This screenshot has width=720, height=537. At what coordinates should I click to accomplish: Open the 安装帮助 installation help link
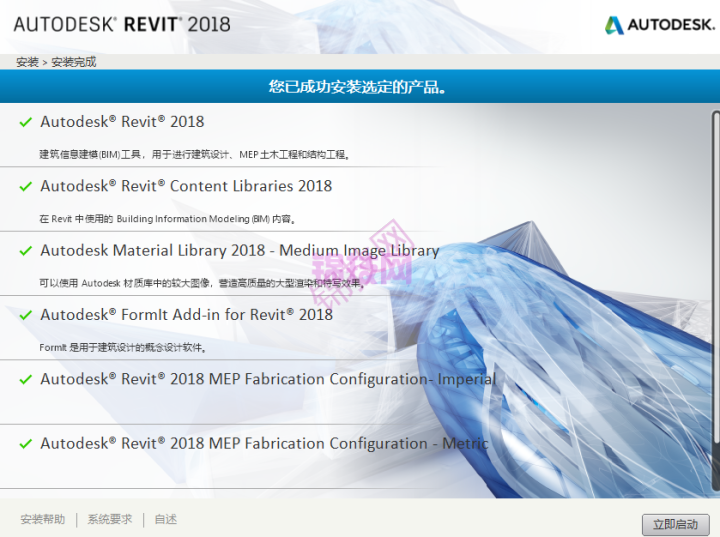(43, 520)
